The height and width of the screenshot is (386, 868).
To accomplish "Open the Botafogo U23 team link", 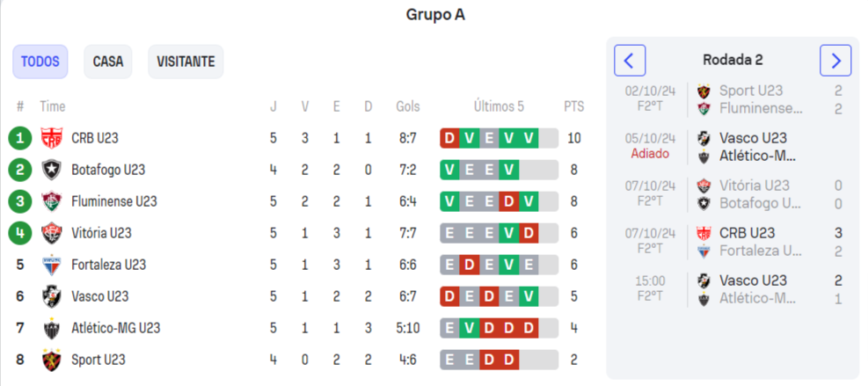I will click(108, 170).
